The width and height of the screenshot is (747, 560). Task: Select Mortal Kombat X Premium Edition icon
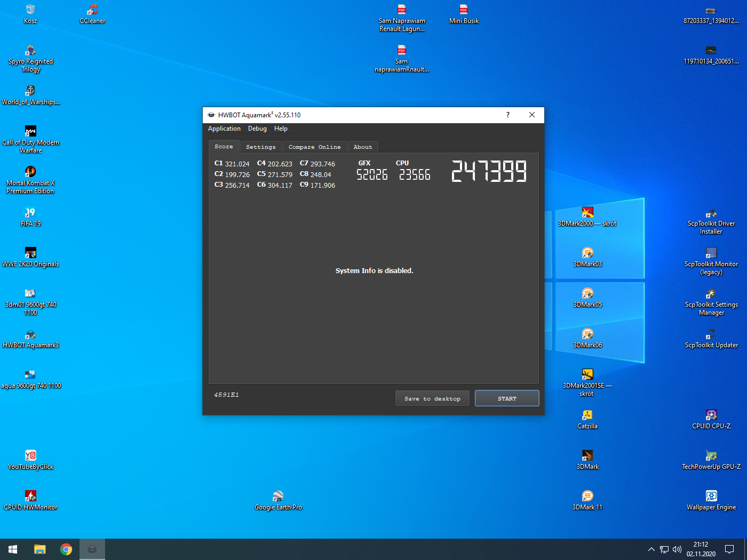coord(30,180)
